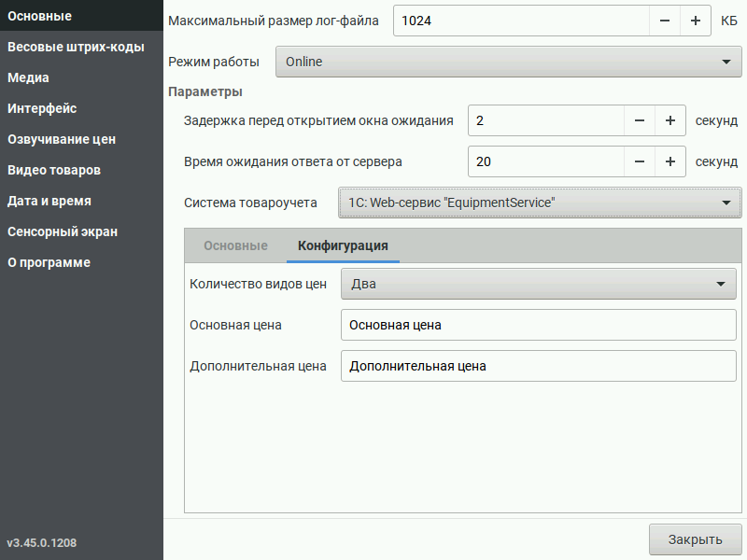Select the Конфигурация tab
747x560 pixels.
[x=343, y=245]
